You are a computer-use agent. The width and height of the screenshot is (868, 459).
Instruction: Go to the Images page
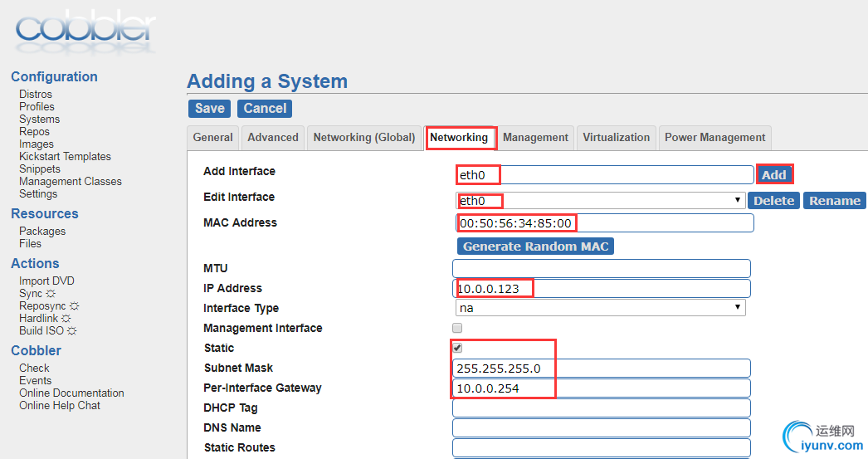tap(37, 144)
